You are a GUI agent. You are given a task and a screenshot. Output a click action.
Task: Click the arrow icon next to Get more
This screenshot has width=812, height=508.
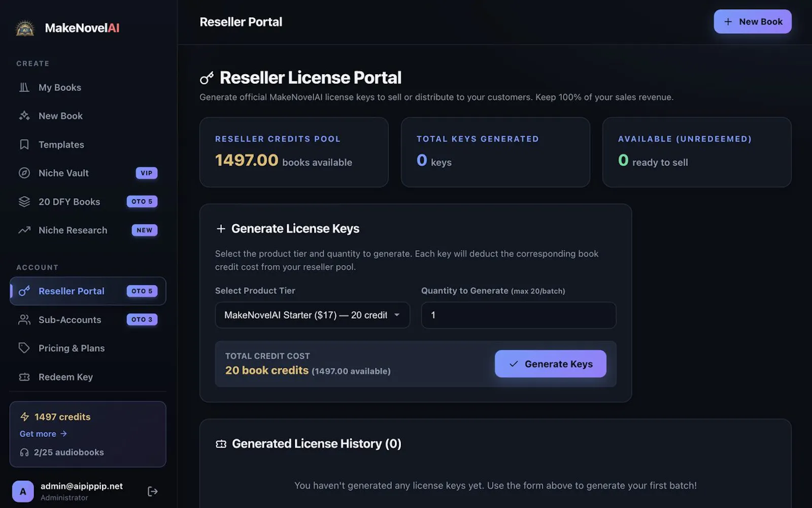63,434
